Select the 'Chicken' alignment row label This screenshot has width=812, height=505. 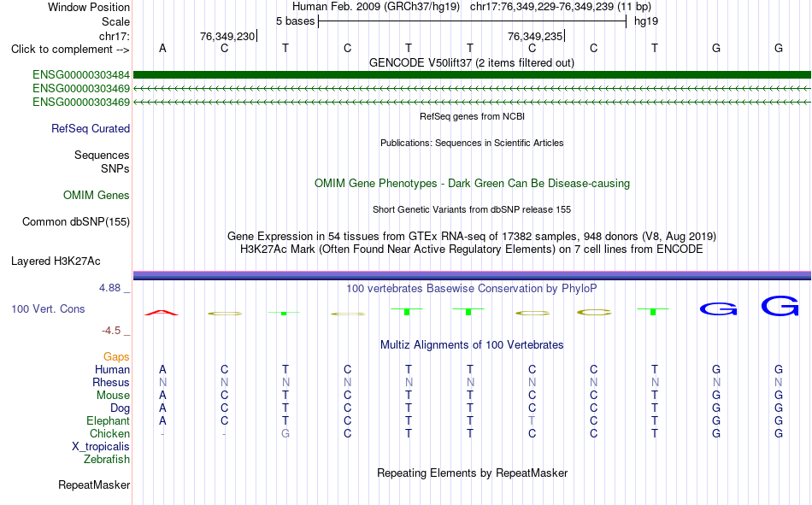[109, 433]
